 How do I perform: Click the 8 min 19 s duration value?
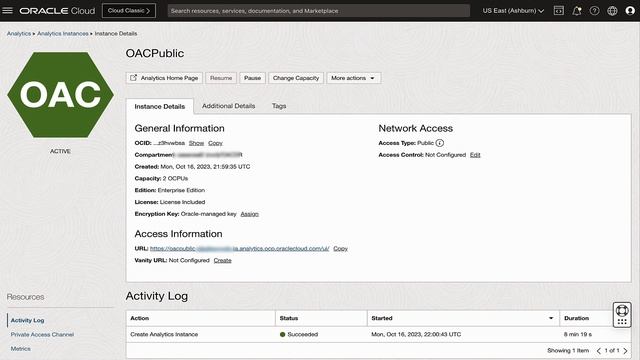578,334
